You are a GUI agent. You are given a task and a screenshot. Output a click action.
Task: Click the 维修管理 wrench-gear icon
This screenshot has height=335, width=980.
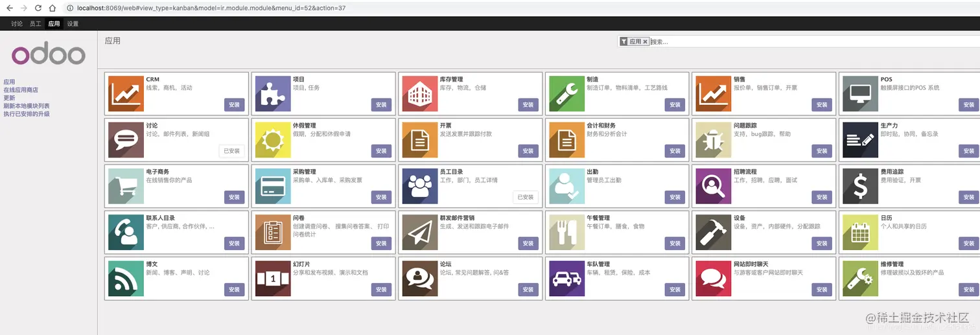point(860,279)
